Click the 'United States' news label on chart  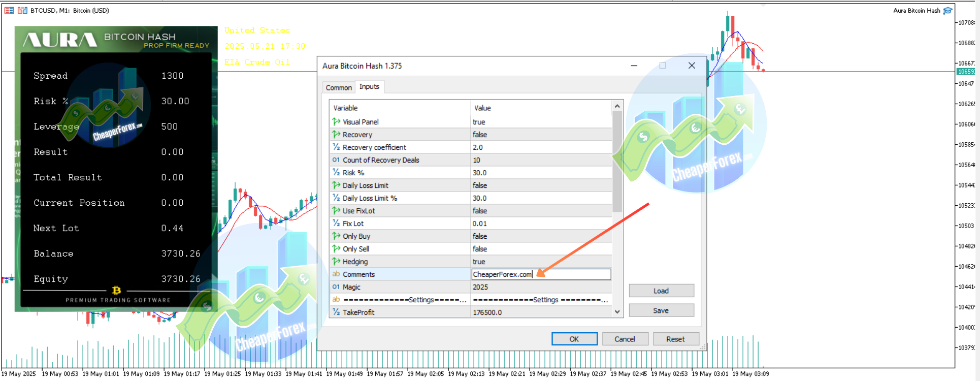point(257,30)
